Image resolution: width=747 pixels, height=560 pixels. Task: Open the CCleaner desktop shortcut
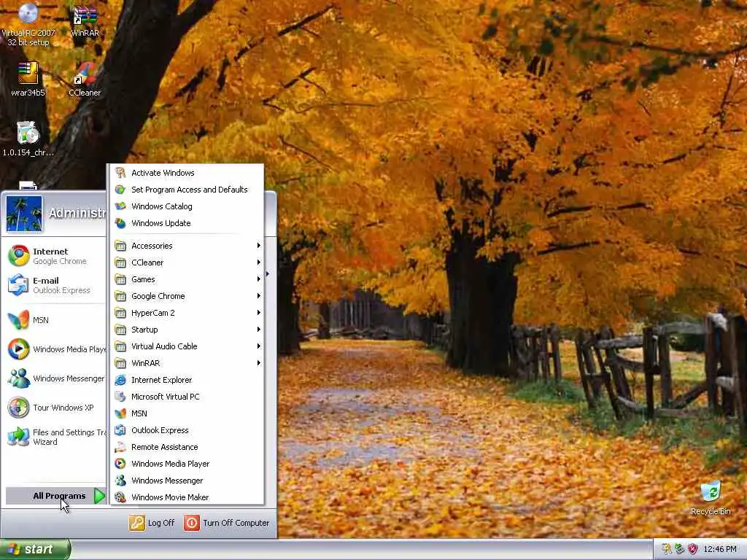coord(85,80)
